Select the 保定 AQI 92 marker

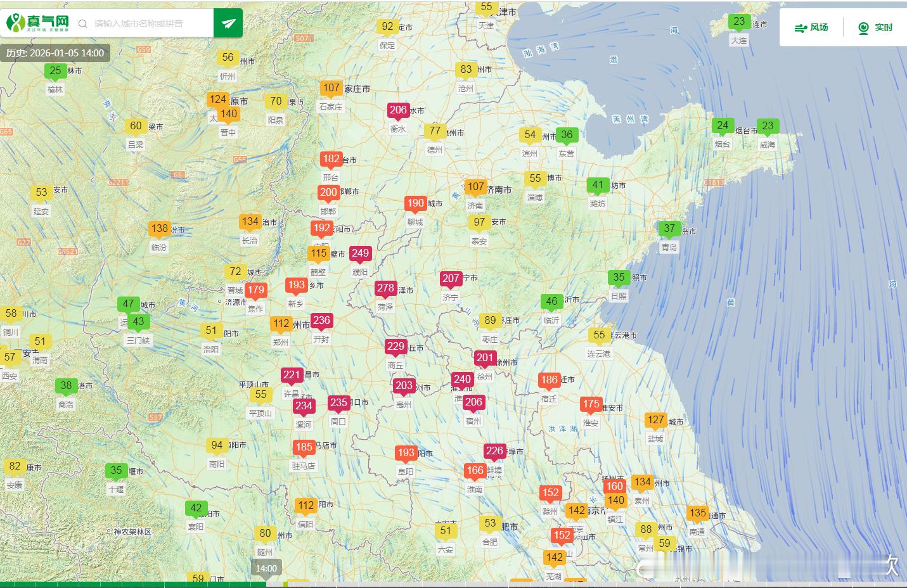point(387,27)
